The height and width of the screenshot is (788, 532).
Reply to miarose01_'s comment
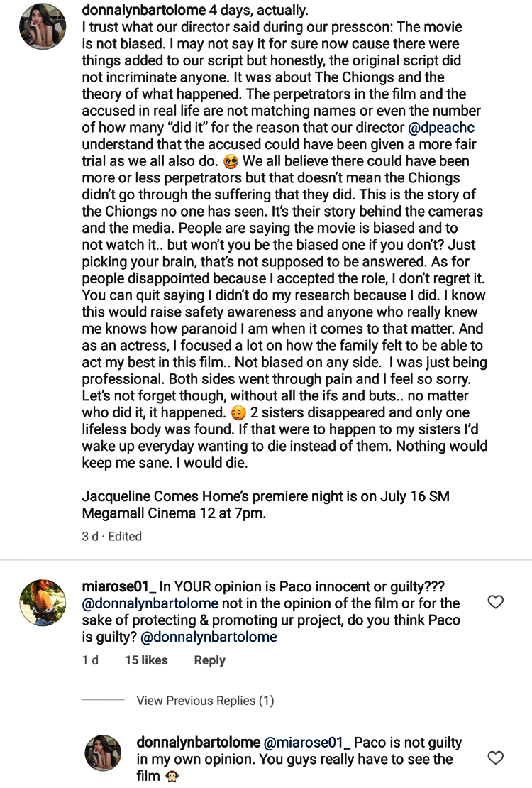pos(209,660)
